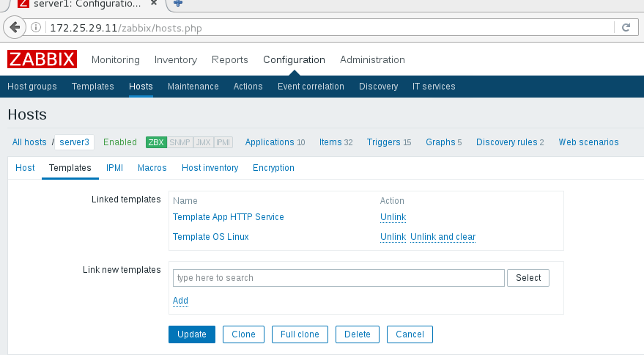The width and height of the screenshot is (644, 355).
Task: Click the IPMI availability badge
Action: (223, 142)
